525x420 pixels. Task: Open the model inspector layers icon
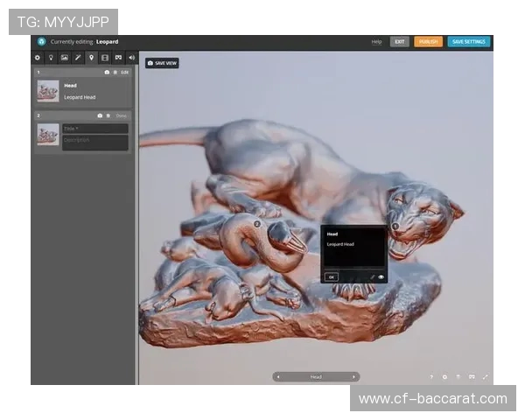click(x=458, y=377)
